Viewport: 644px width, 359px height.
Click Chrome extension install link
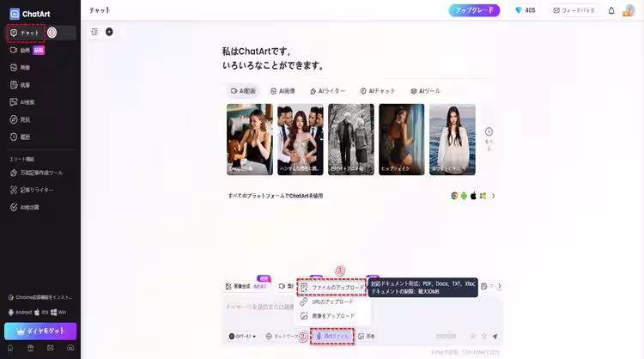point(39,297)
